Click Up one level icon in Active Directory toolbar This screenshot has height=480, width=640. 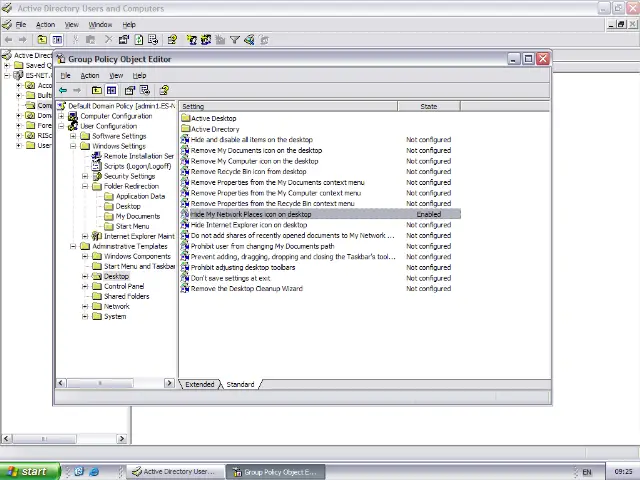click(42, 40)
